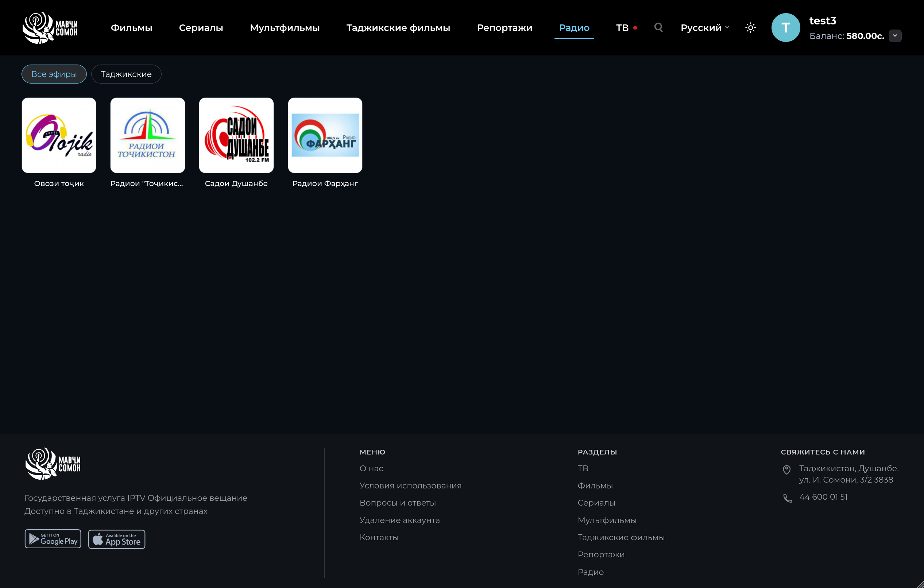Open the Google Play store badge

coord(53,539)
